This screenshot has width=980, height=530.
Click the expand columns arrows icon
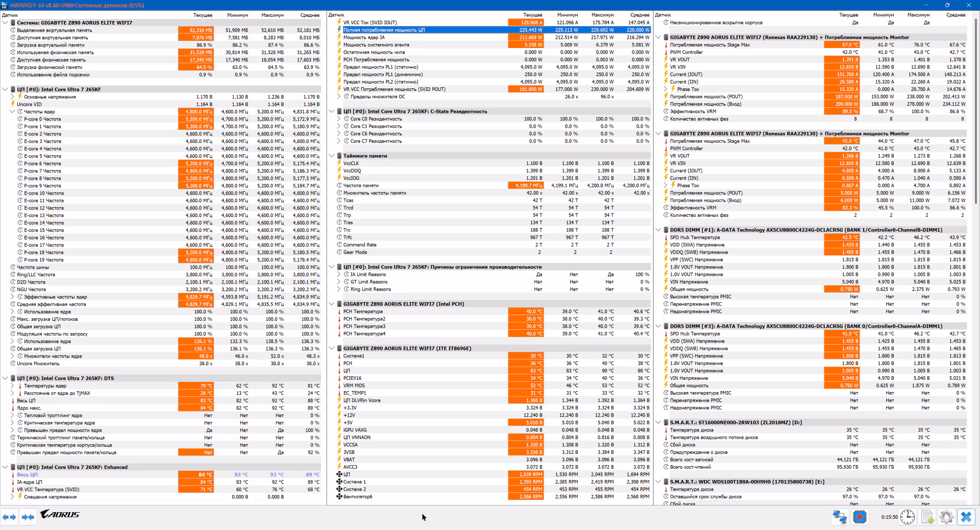(x=9, y=517)
